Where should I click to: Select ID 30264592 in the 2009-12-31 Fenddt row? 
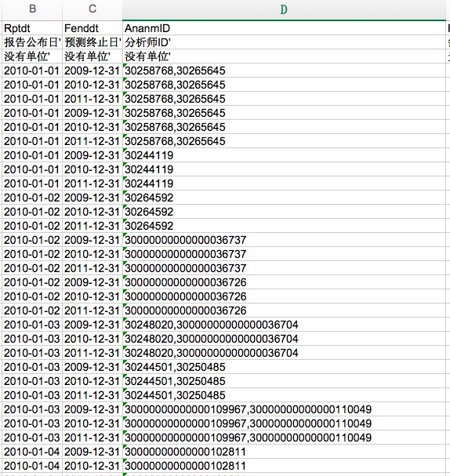tap(284, 198)
